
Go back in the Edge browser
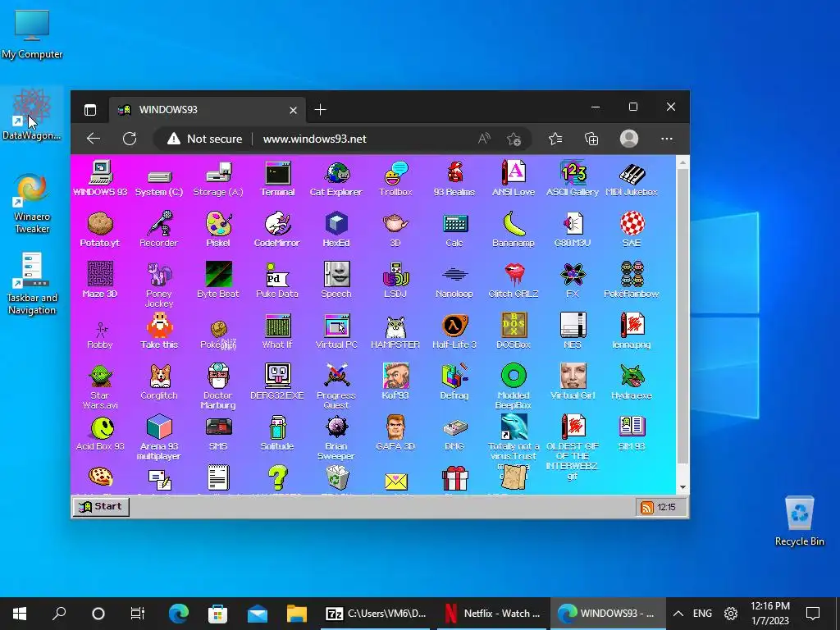[94, 139]
